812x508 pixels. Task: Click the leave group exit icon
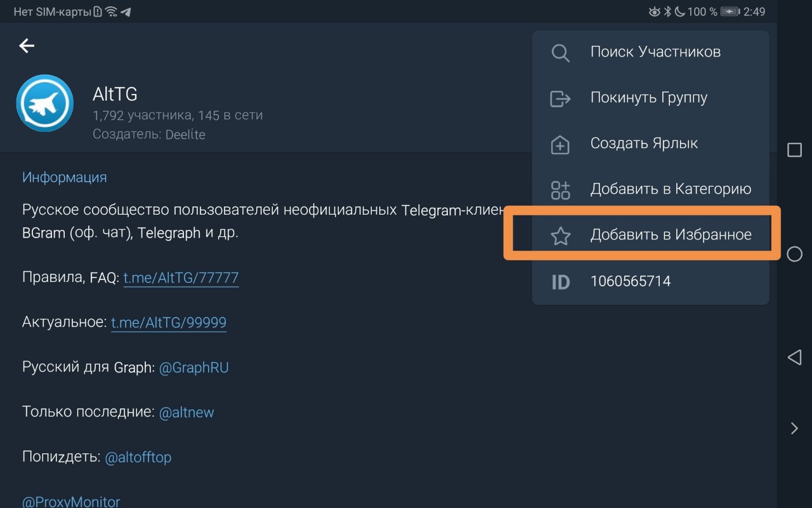560,98
